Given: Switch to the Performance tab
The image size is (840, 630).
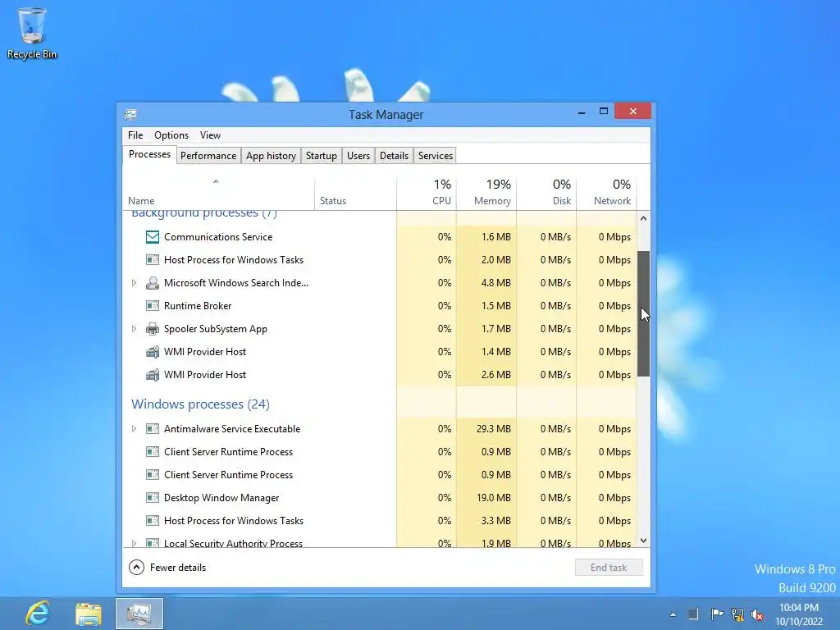Looking at the screenshot, I should click(x=208, y=156).
